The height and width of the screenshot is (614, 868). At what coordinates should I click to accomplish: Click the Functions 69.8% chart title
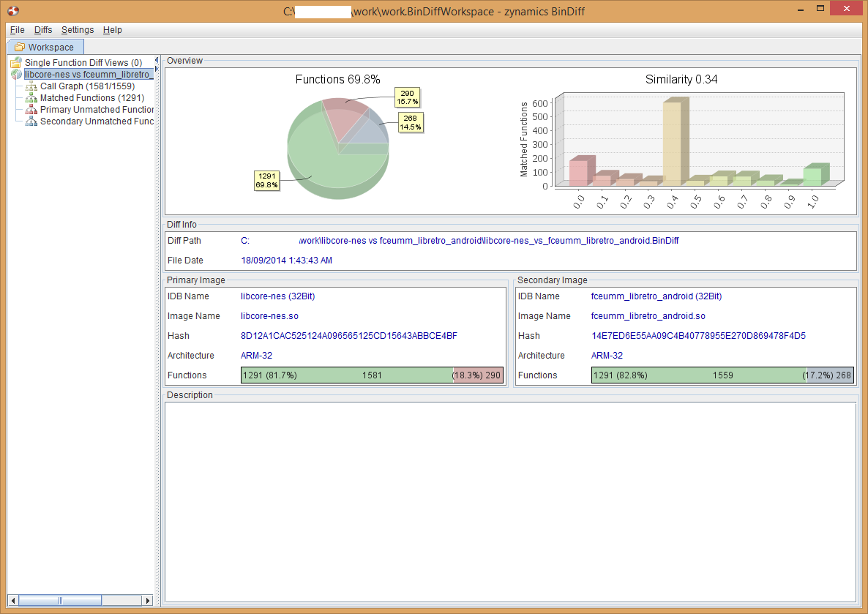coord(337,79)
